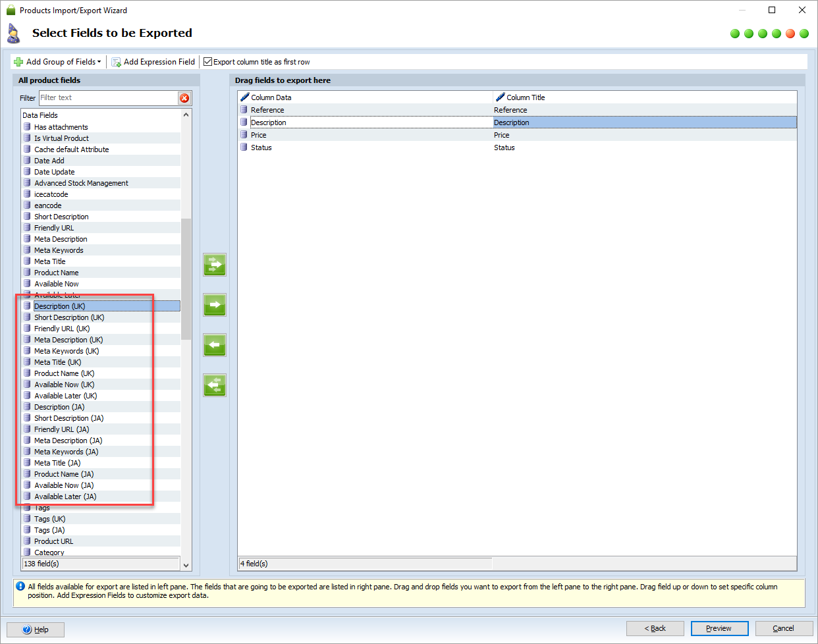
Task: Click the fields list scroll down arrow
Action: coord(186,565)
